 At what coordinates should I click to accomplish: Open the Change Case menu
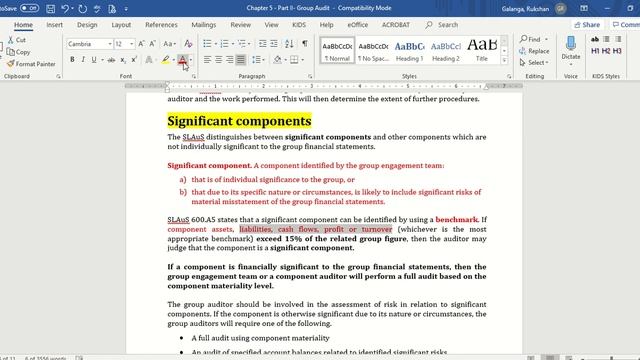pos(169,44)
